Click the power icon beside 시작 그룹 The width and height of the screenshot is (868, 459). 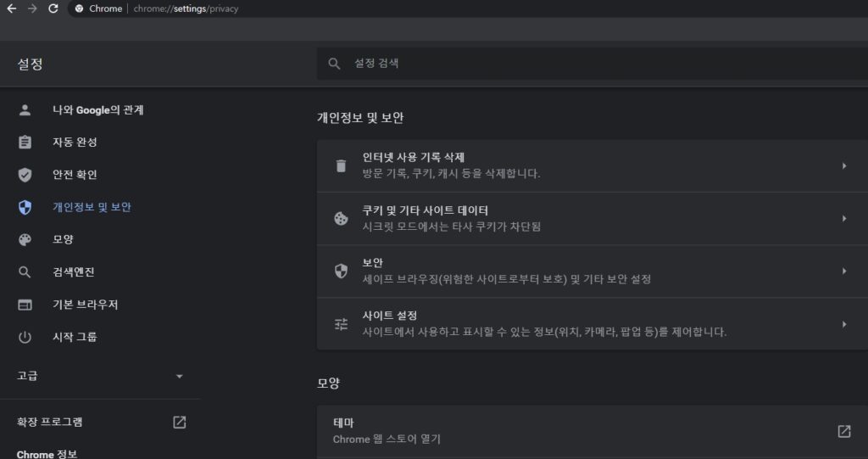[25, 337]
